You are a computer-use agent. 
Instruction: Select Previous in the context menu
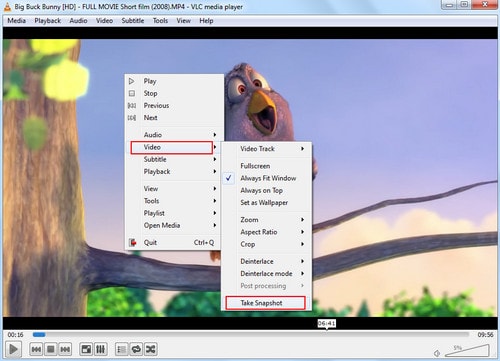[x=174, y=105]
